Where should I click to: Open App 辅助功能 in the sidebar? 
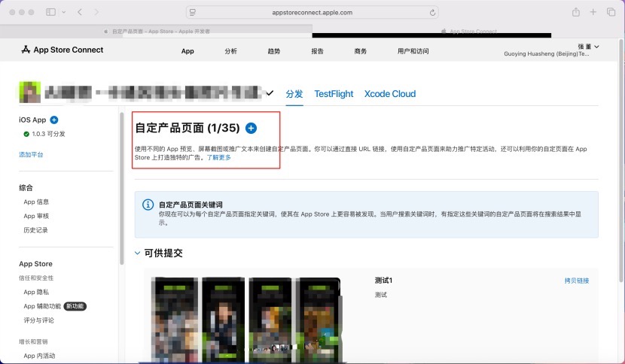click(x=42, y=306)
